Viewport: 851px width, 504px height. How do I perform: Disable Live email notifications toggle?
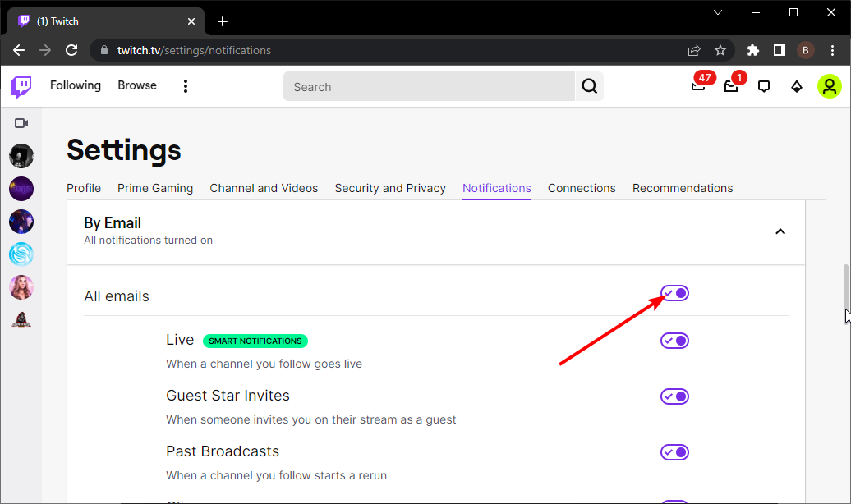point(674,341)
